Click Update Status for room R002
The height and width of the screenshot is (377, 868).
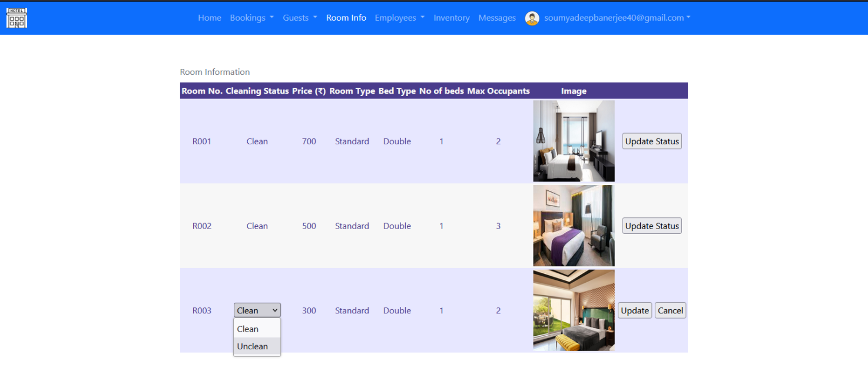[652, 226]
